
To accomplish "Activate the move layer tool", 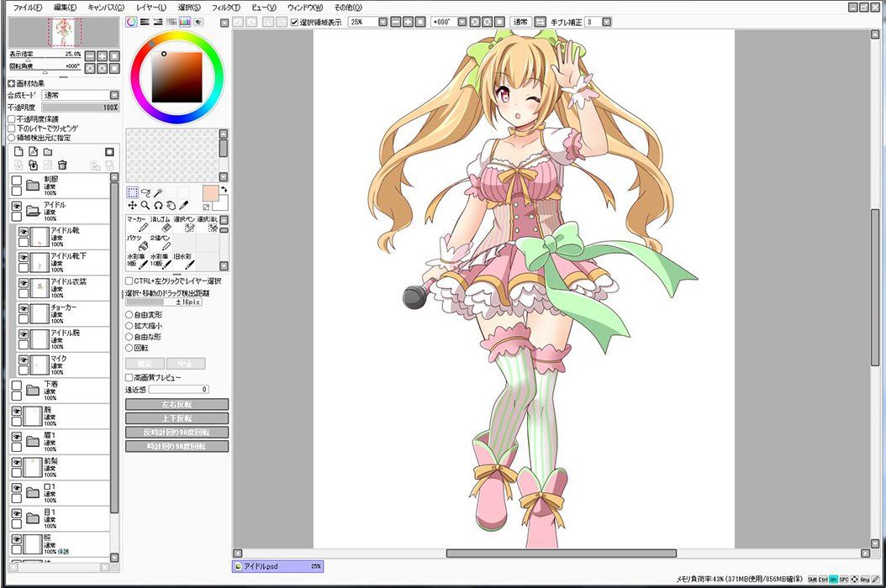I will [132, 205].
